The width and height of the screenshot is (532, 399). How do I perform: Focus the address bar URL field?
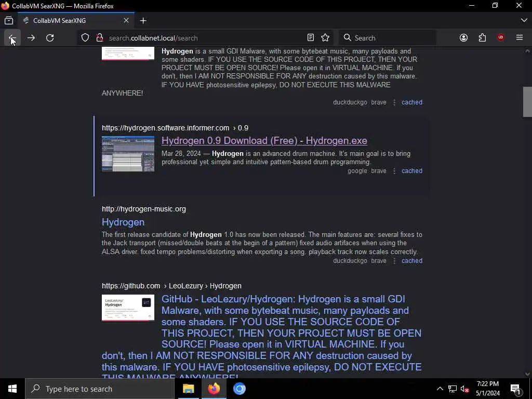click(x=207, y=38)
